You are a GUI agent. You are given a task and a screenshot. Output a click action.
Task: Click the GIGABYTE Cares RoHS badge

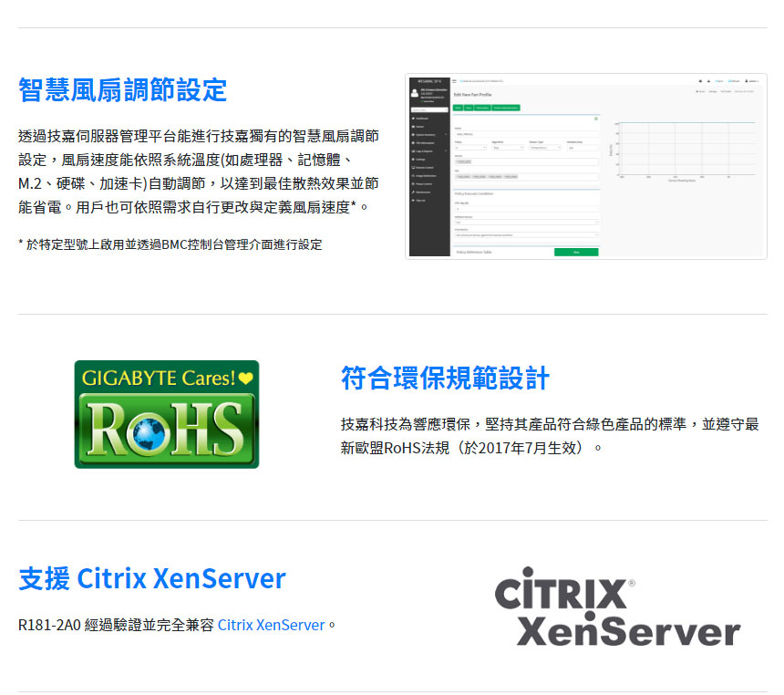click(x=167, y=414)
